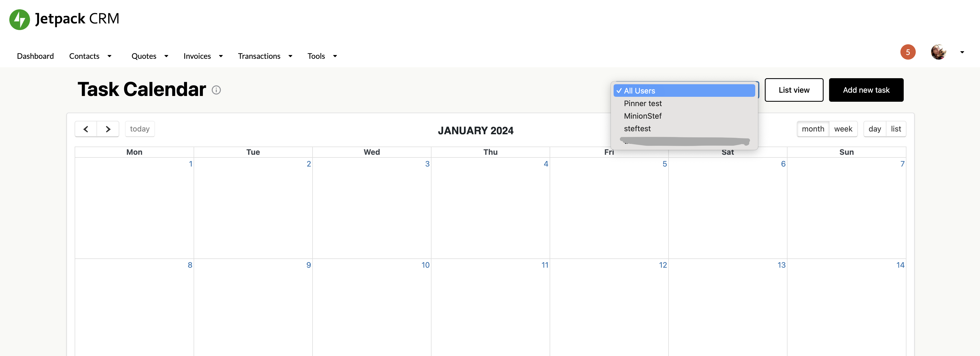Expand the Contacts menu dropdown arrow
Screen dimensions: 980x356
(x=110, y=56)
